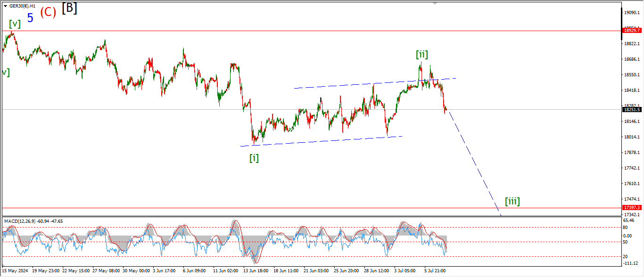The image size is (644, 277).
Task: Click the red 18929.7 price level tag
Action: [x=630, y=31]
